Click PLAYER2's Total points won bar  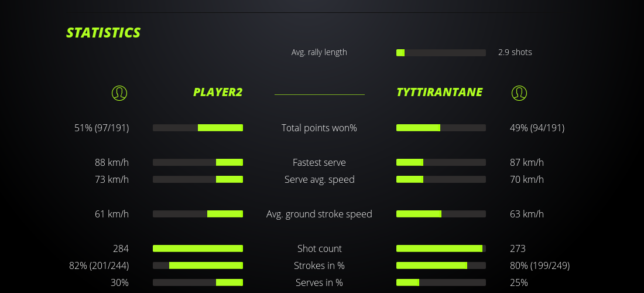[198, 128]
